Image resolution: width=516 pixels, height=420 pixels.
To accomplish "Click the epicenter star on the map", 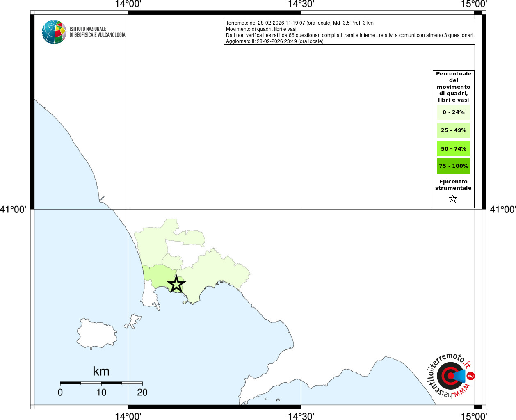I will pos(176,284).
